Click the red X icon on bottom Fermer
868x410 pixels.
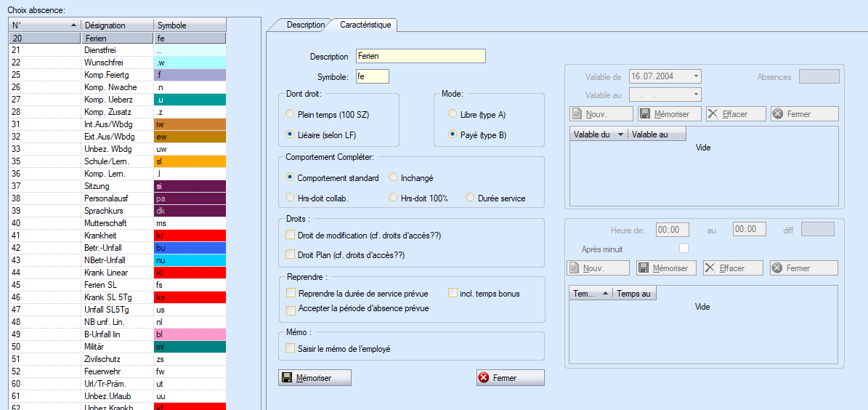coord(484,378)
